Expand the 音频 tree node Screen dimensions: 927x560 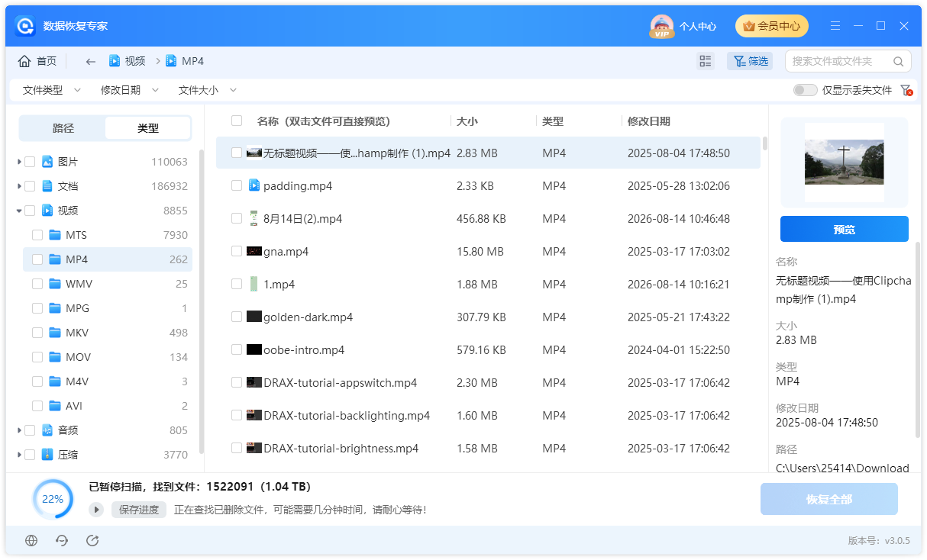pos(18,430)
